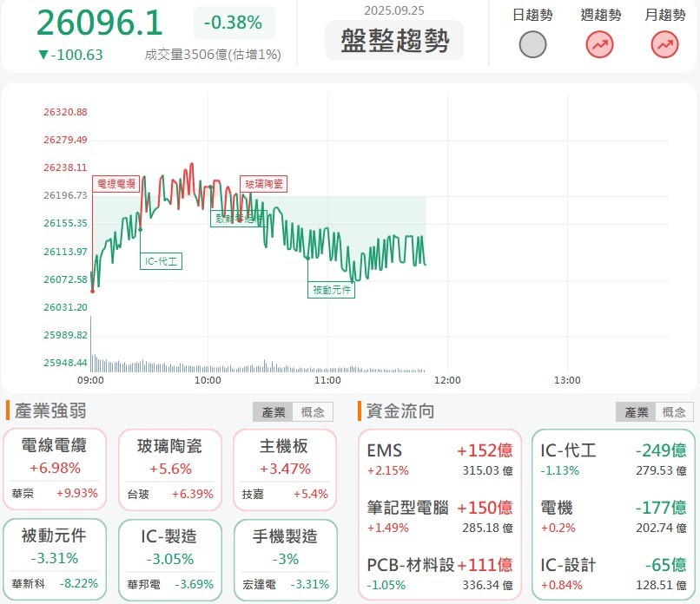Click the IC-代工 -249億 fund flow row
Viewport: 700px width, 604px height.
click(613, 459)
